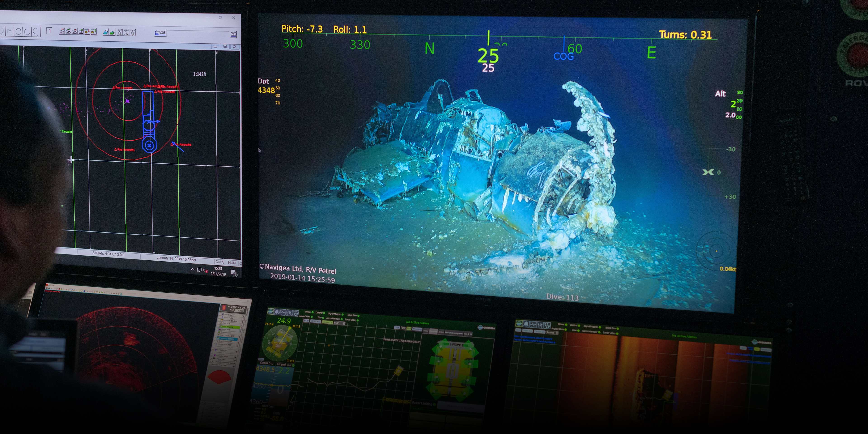Click the GIVE control button
The width and height of the screenshot is (868, 434).
point(234,35)
